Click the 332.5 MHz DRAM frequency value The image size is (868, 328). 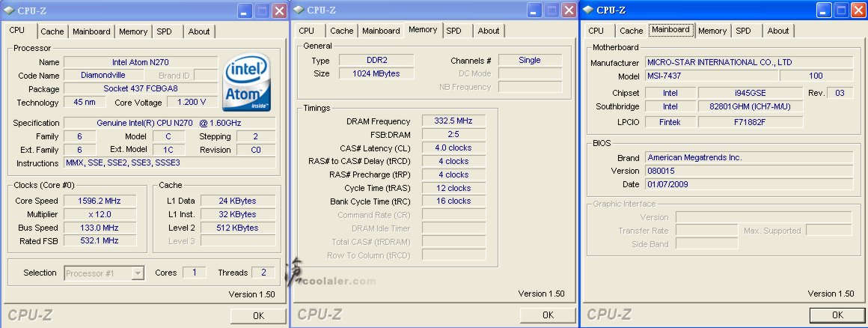point(453,121)
